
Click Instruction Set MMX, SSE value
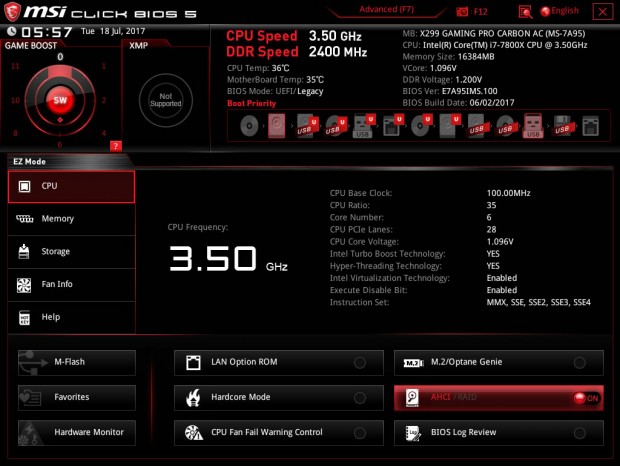pyautogui.click(x=539, y=302)
